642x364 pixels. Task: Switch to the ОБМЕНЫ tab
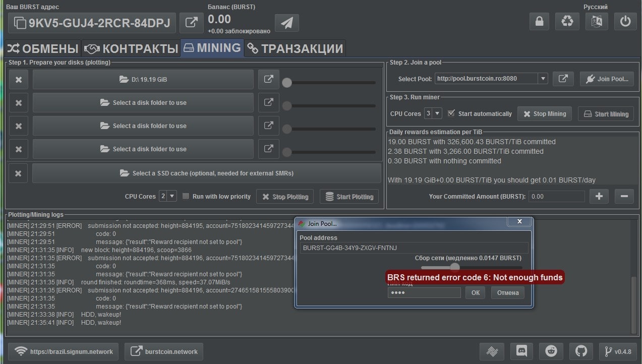(x=42, y=48)
